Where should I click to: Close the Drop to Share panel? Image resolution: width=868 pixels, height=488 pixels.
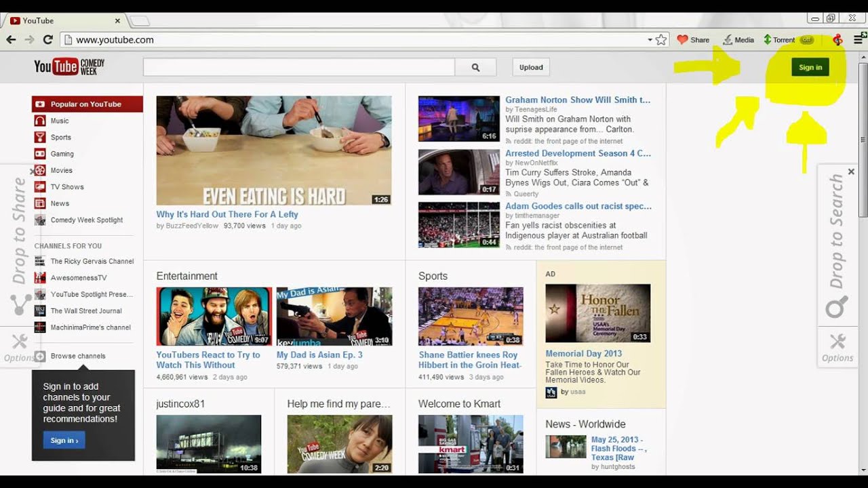33,172
